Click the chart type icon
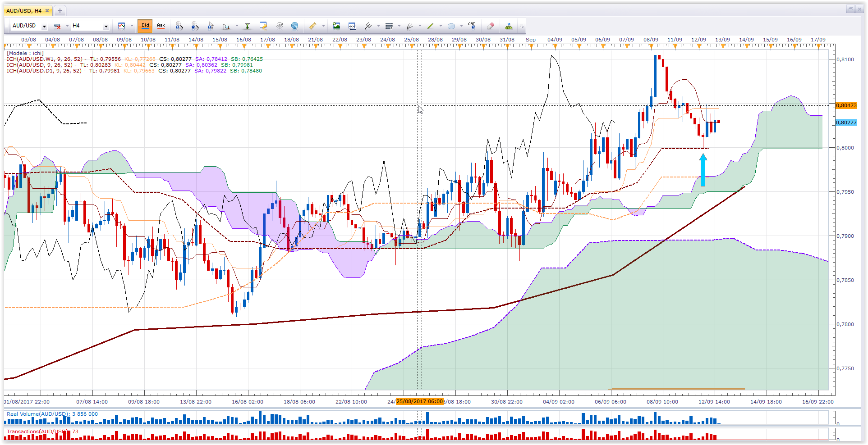Screen dimensions: 868x445 tap(121, 26)
